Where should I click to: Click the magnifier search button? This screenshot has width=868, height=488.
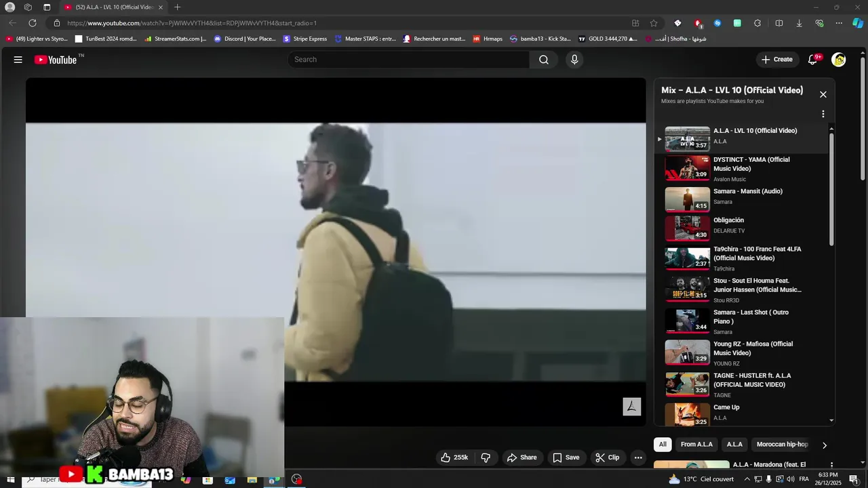544,60
